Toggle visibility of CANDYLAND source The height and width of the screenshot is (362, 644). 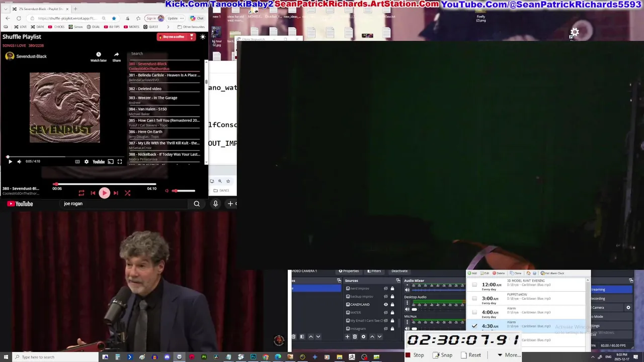[x=386, y=305]
